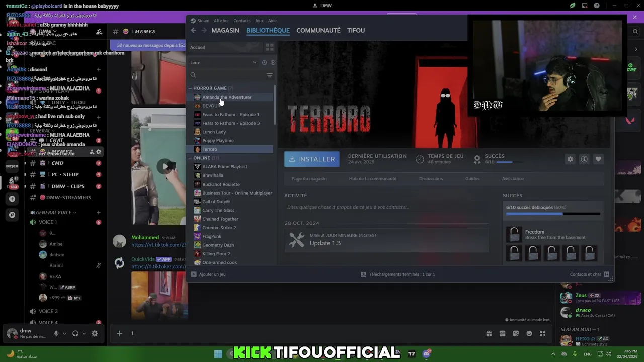This screenshot has height=362, width=644.
Task: Switch to COMMUNAUTÉ tab
Action: pos(318,31)
